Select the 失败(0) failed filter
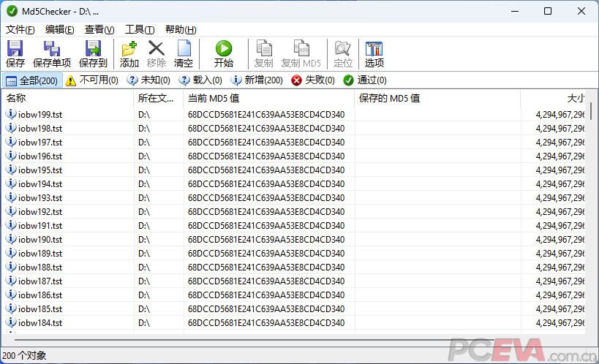 point(313,80)
